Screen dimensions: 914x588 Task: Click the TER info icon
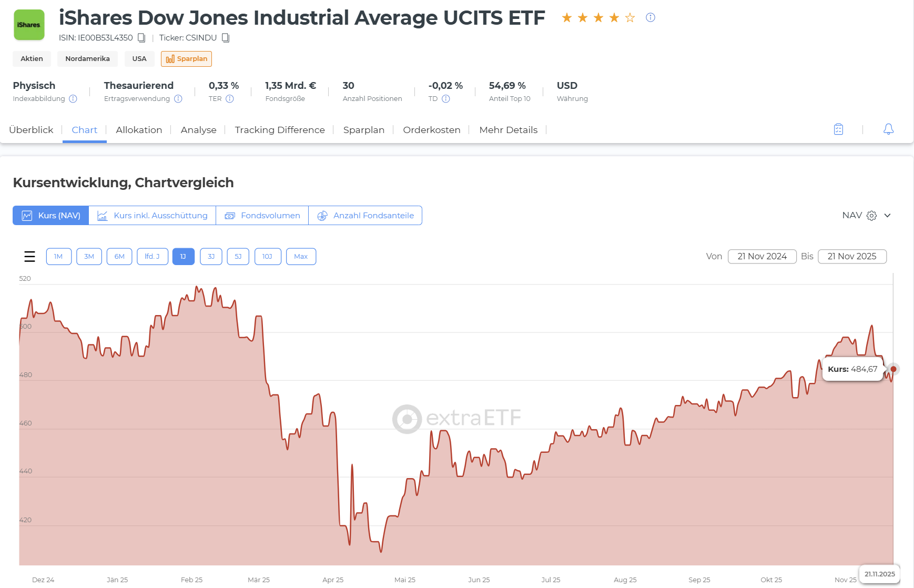pyautogui.click(x=230, y=99)
